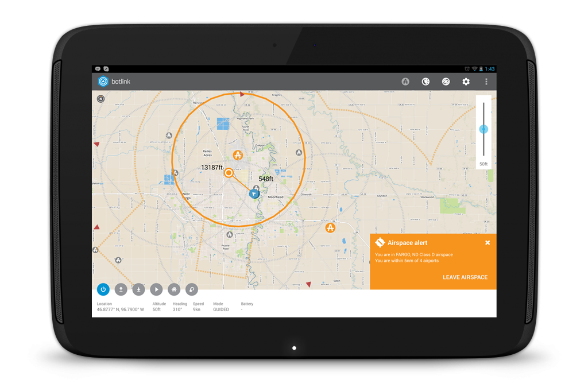588x391 pixels.
Task: Select the orange airport marker inside the circle
Action: point(238,154)
